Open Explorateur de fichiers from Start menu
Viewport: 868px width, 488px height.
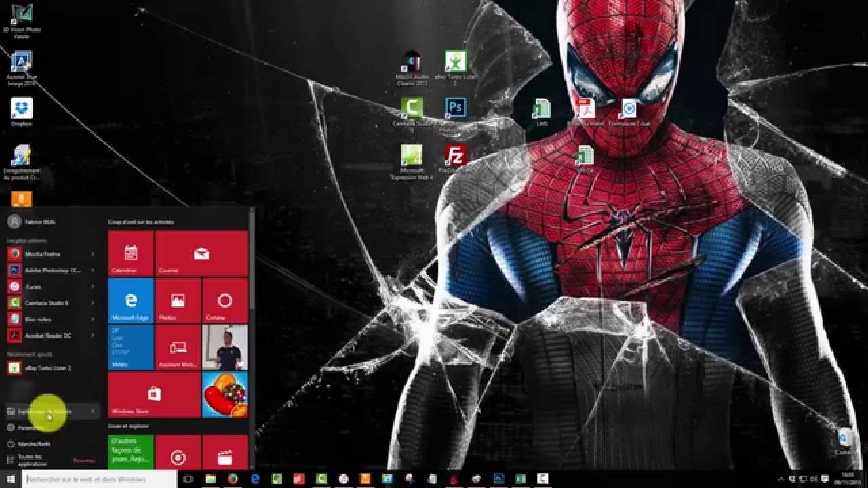pos(52,411)
